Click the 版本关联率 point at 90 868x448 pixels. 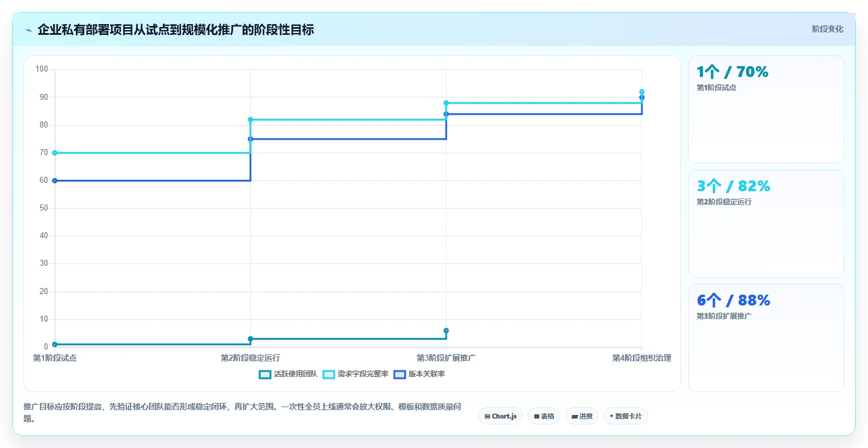pyautogui.click(x=642, y=97)
